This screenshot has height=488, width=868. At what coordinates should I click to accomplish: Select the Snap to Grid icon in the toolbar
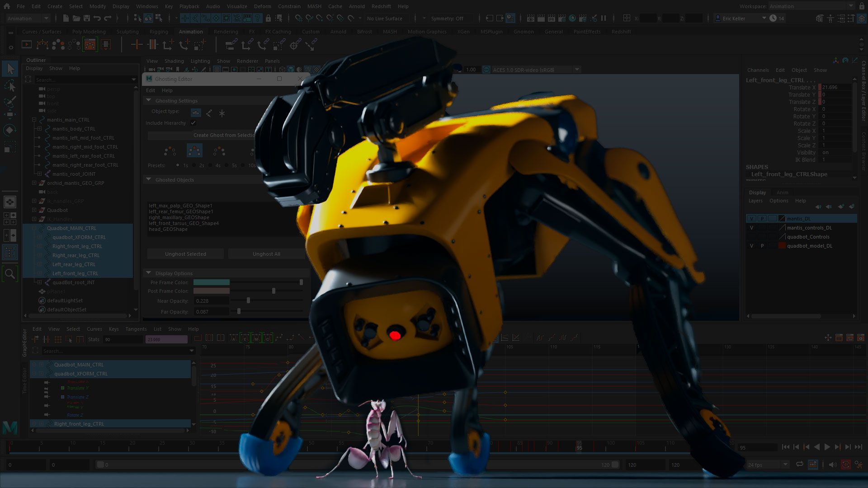click(x=299, y=19)
